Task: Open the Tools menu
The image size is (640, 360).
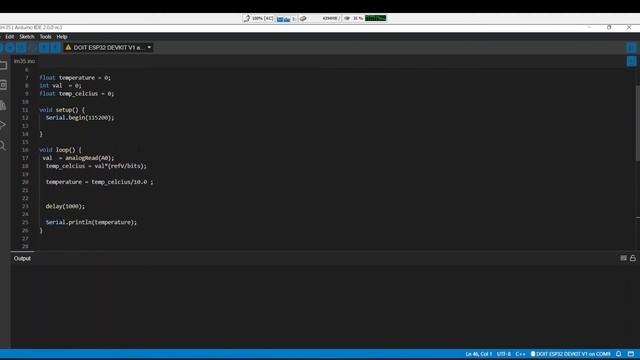Action: [45, 37]
